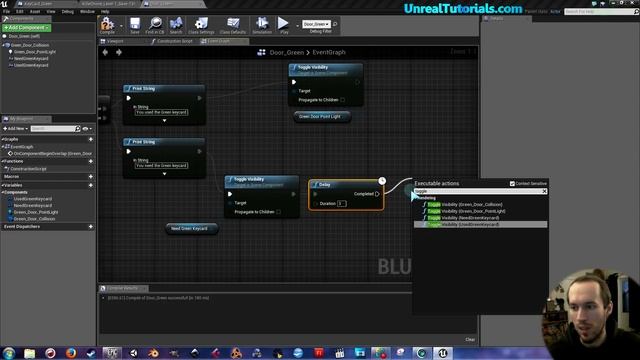Image resolution: width=640 pixels, height=360 pixels.
Task: Add a new Function with plus
Action: tap(91, 161)
